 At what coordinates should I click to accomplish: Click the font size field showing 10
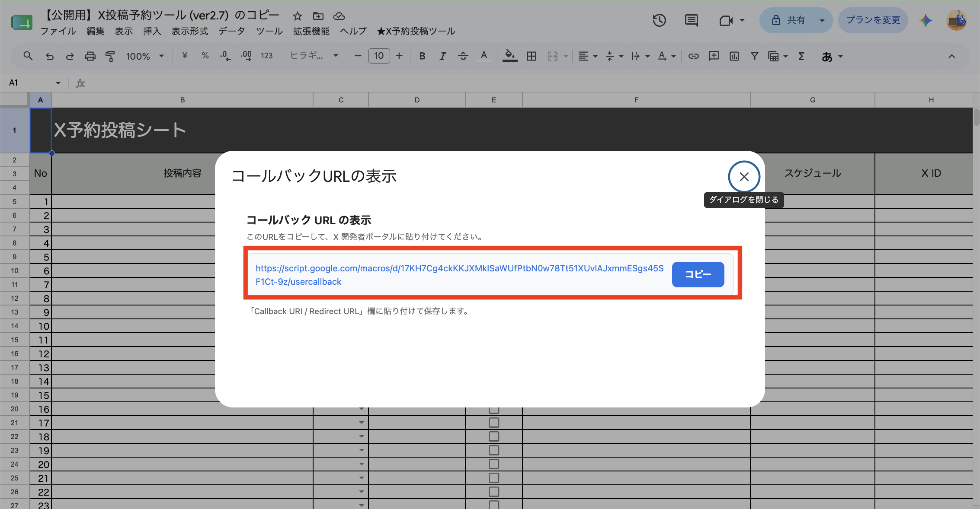[379, 56]
